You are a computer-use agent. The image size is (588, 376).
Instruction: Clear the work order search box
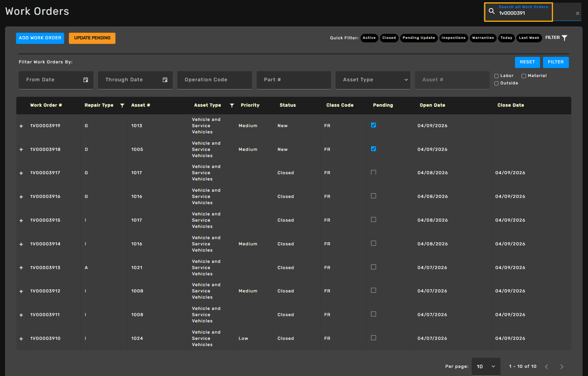tap(577, 14)
